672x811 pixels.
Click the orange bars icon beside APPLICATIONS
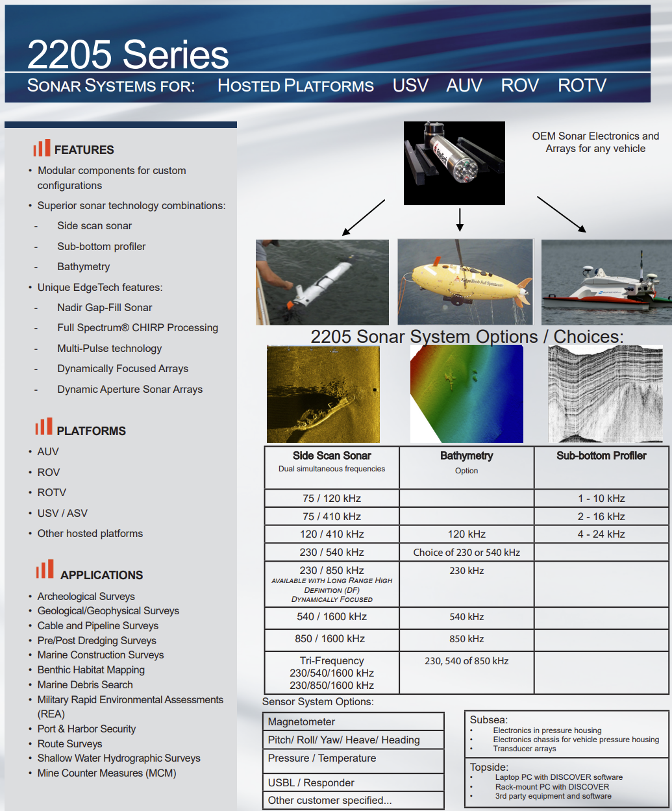click(x=45, y=569)
